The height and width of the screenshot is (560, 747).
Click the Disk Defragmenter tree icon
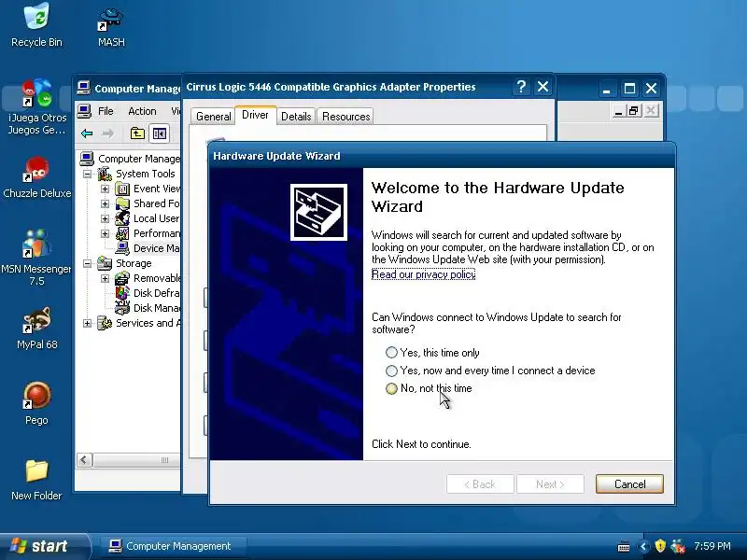click(x=122, y=293)
